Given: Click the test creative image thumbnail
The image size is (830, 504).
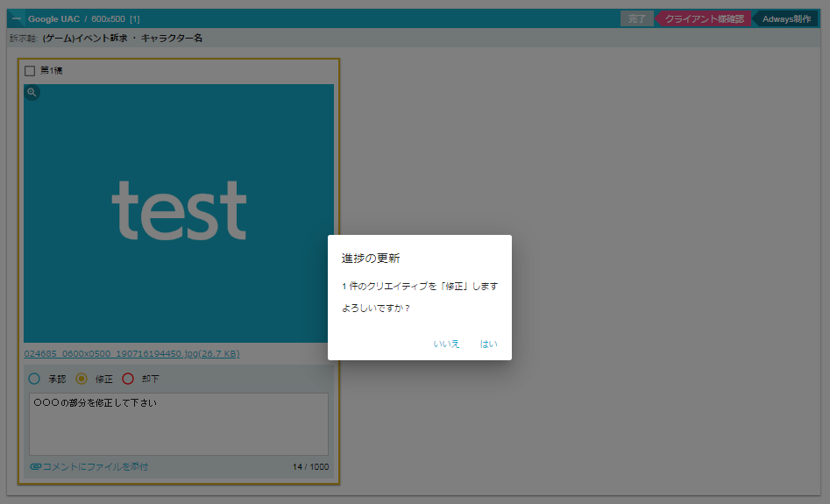Looking at the screenshot, I should [x=178, y=213].
